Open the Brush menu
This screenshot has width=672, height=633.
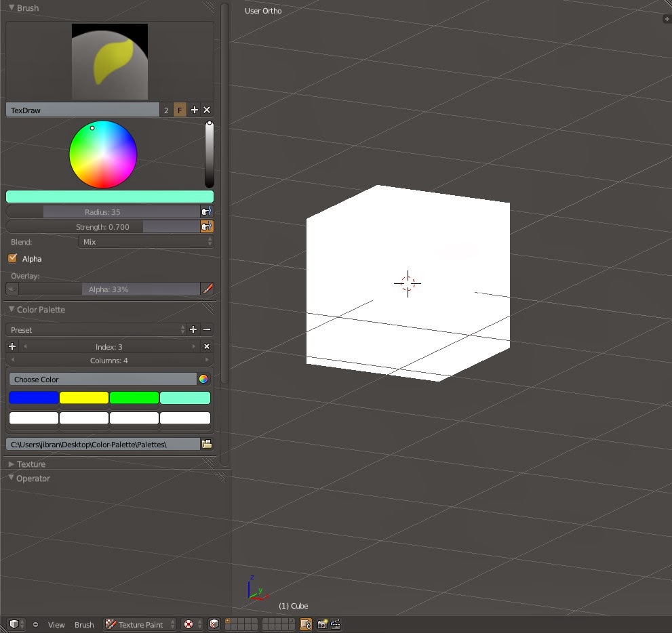[84, 624]
